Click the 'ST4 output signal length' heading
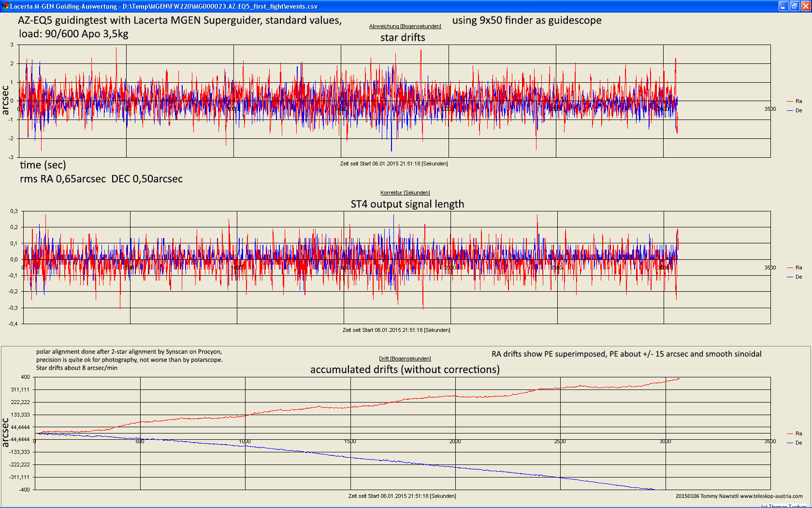 (x=407, y=204)
